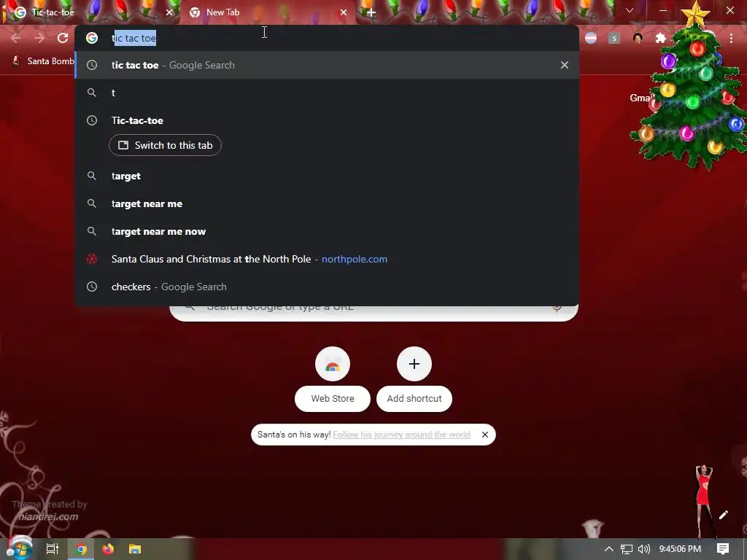Remove the tic tac toe suggestion
This screenshot has height=560, width=747.
click(x=564, y=65)
